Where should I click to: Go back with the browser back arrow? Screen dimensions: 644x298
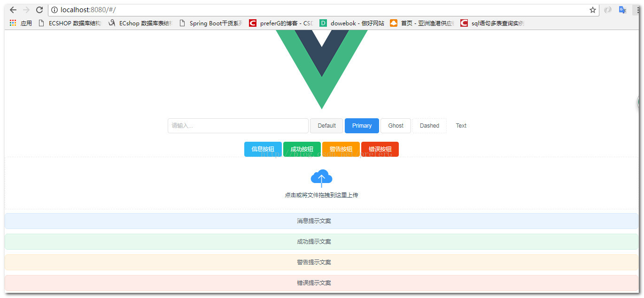coord(13,10)
